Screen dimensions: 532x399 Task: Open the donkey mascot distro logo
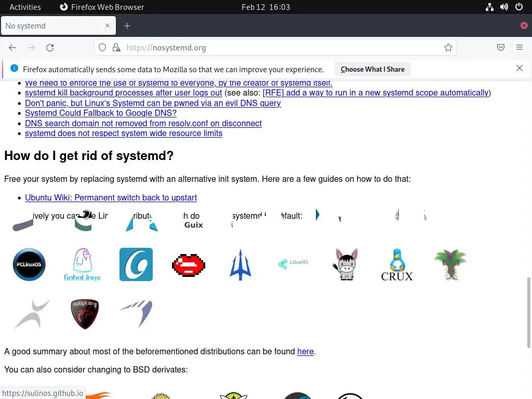point(345,264)
